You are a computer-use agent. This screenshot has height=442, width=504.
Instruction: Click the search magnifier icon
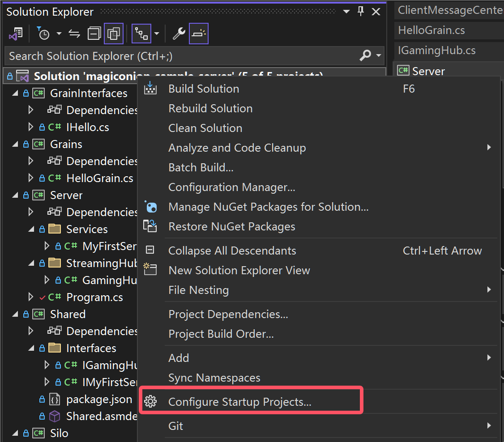pyautogui.click(x=365, y=56)
